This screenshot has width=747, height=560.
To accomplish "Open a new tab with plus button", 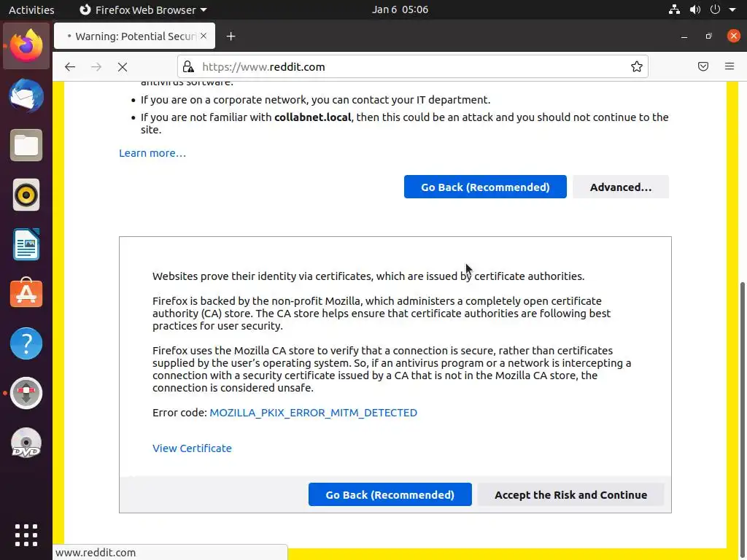I will pos(231,36).
